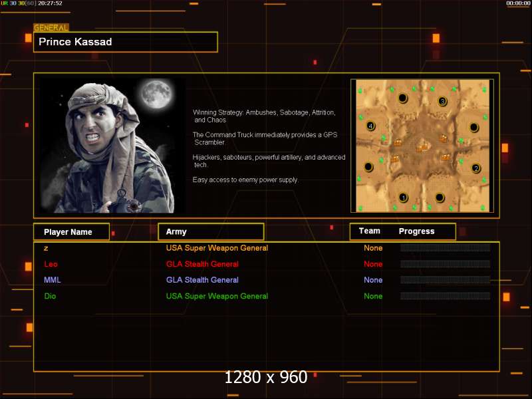Pick the unnumbered start slot above slot 2

pos(474,128)
